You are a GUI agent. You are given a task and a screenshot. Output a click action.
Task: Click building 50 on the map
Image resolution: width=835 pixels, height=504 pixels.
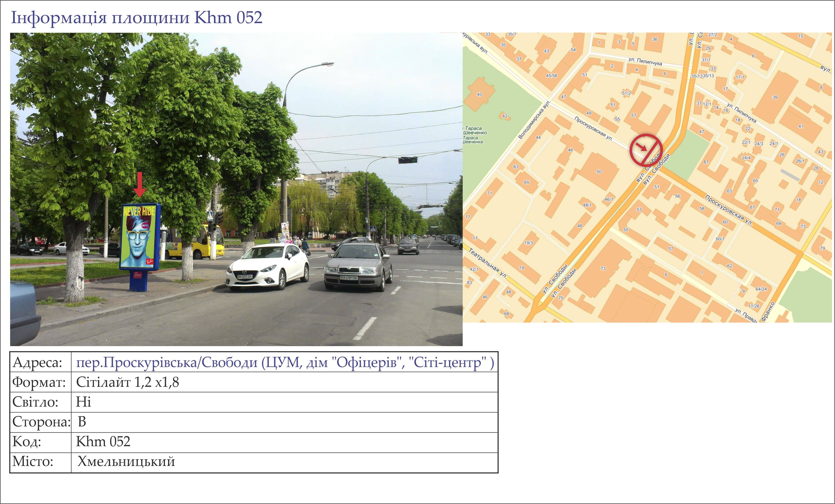[x=599, y=172]
